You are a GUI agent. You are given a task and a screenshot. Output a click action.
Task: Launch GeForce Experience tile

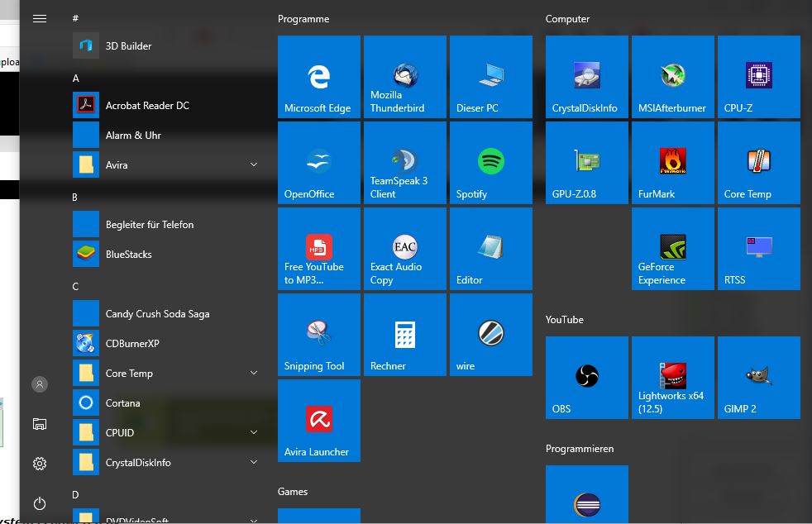pyautogui.click(x=673, y=249)
